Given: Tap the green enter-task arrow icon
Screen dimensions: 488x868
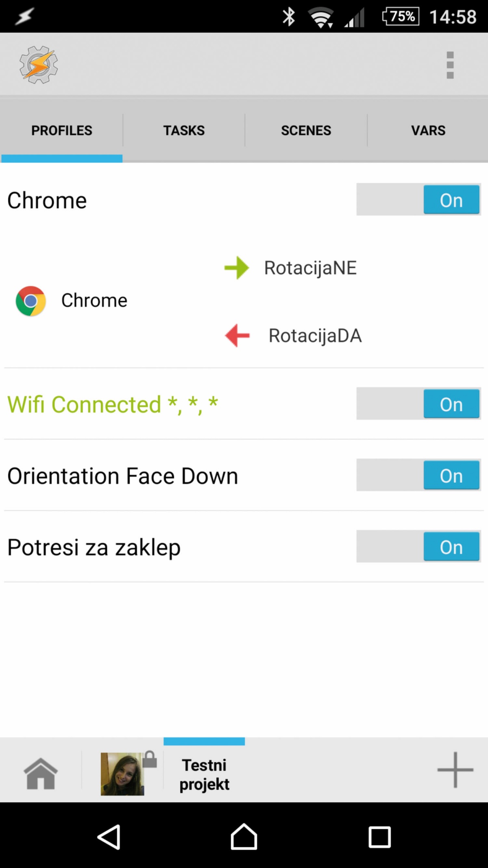Looking at the screenshot, I should [x=237, y=268].
